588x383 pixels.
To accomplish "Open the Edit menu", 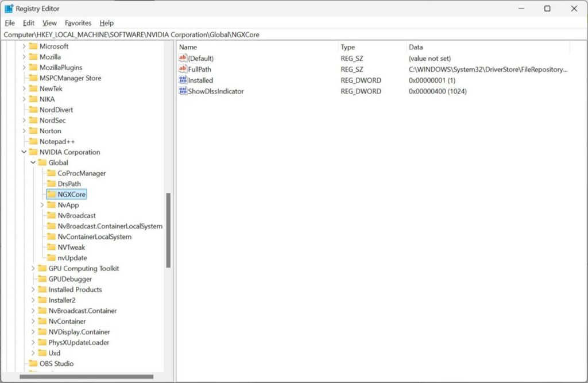I will (x=29, y=23).
